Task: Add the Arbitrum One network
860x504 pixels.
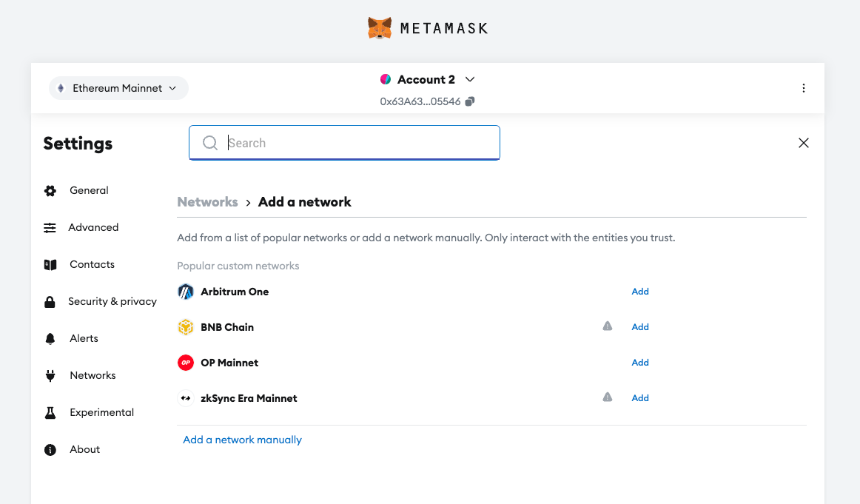Action: (x=640, y=292)
